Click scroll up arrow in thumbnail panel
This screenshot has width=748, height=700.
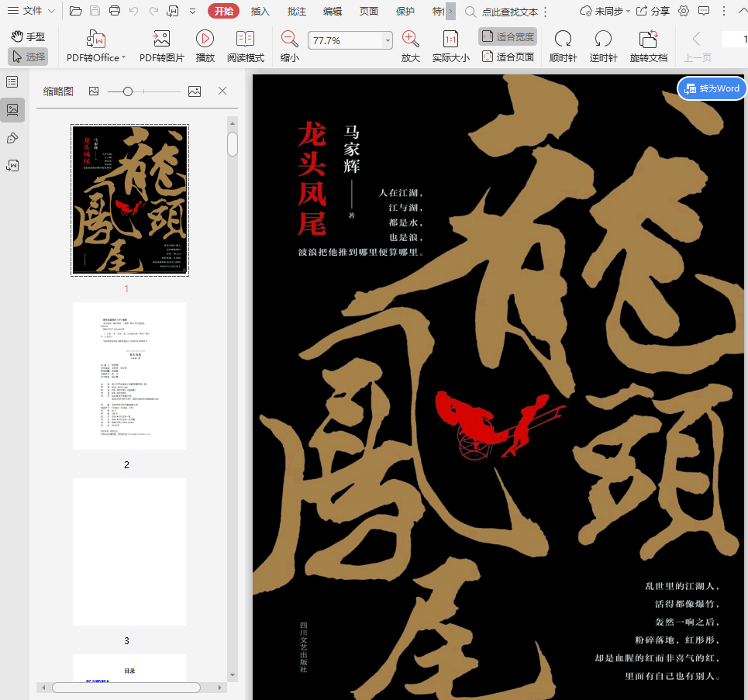click(x=233, y=123)
